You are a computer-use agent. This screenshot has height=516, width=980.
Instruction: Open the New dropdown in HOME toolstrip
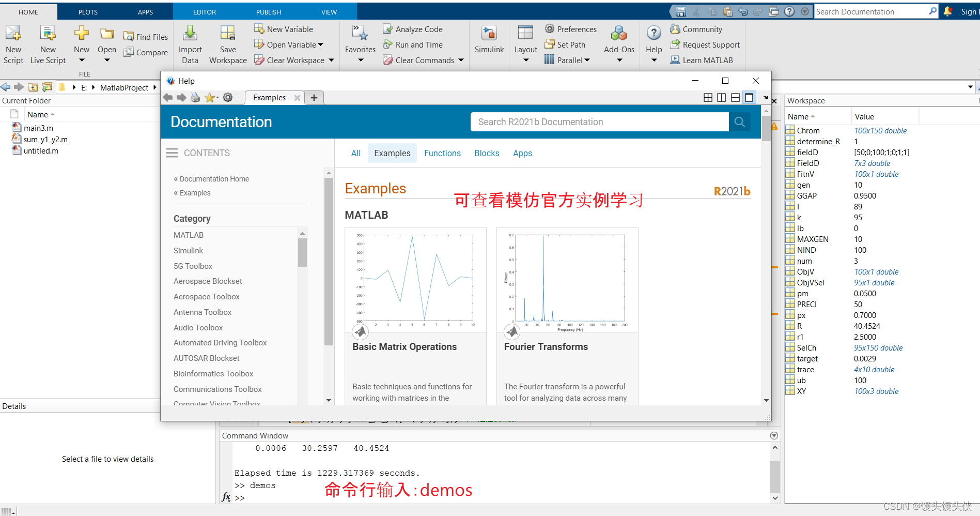tap(82, 60)
